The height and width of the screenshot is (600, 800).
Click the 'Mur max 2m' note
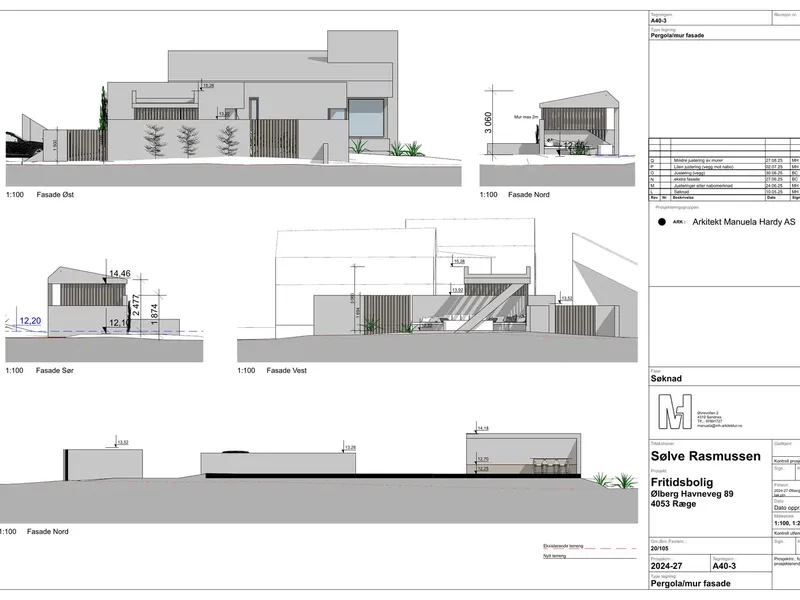click(526, 117)
